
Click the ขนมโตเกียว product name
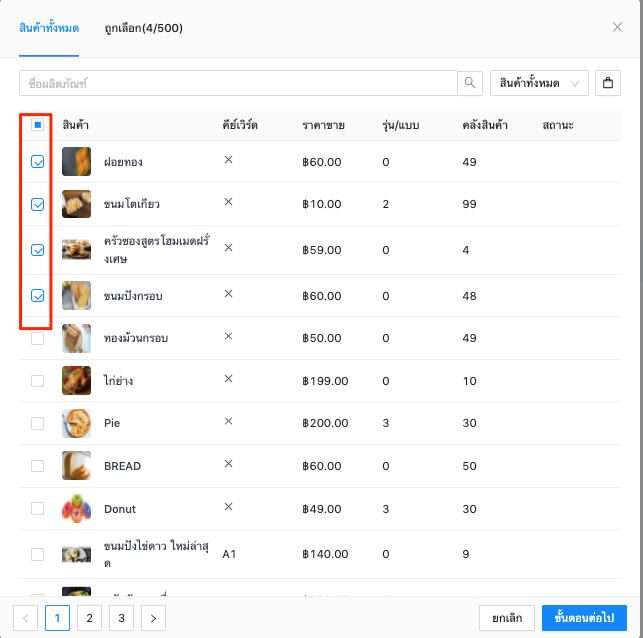tap(132, 204)
